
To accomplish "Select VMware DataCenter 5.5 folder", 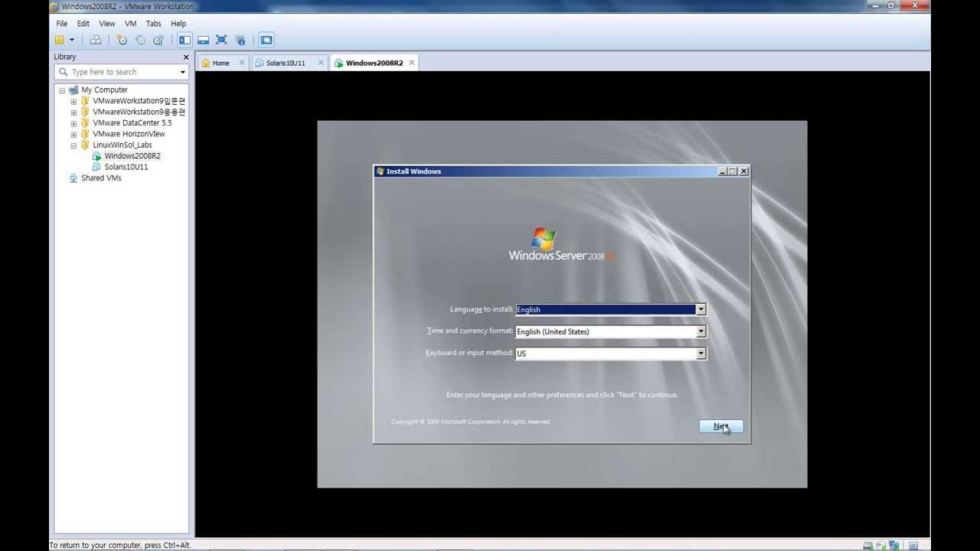I will 132,122.
